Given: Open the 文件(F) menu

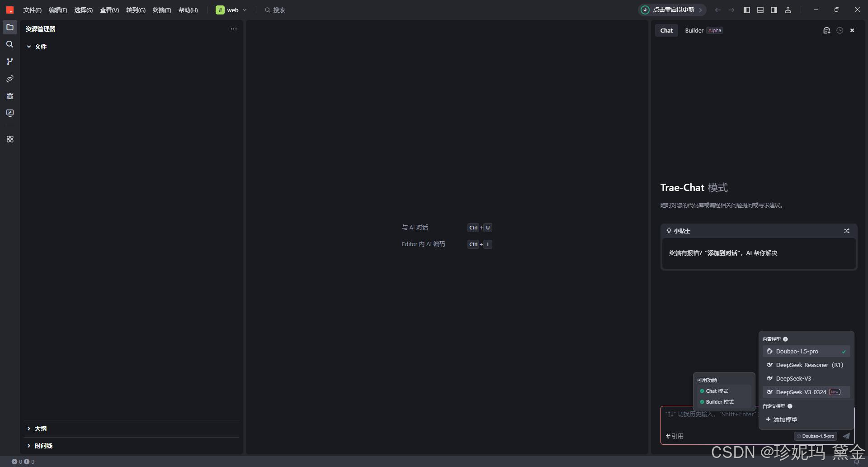Looking at the screenshot, I should [x=32, y=10].
